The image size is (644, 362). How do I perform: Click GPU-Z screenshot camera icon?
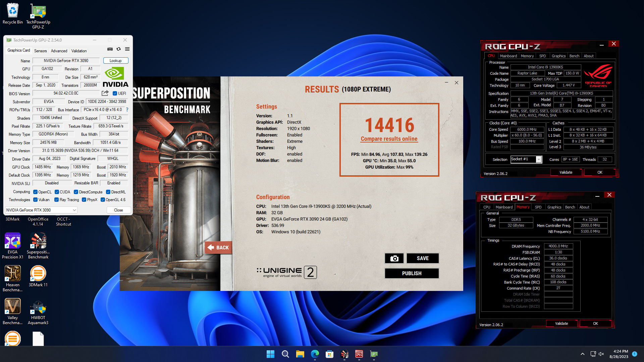(110, 49)
